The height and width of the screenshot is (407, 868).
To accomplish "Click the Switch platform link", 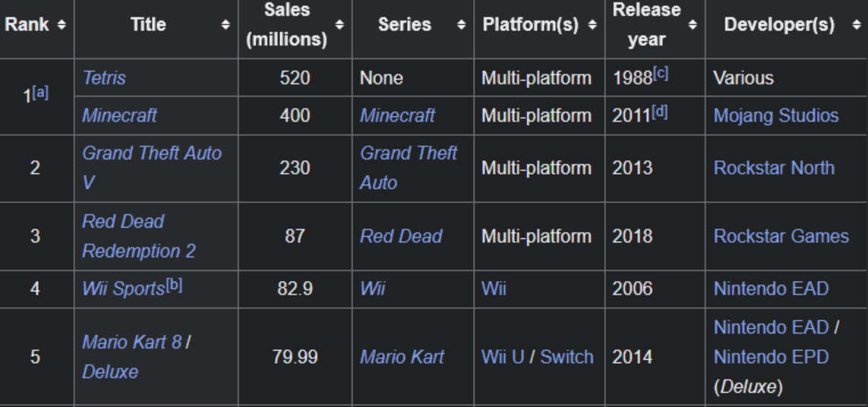I will point(567,357).
